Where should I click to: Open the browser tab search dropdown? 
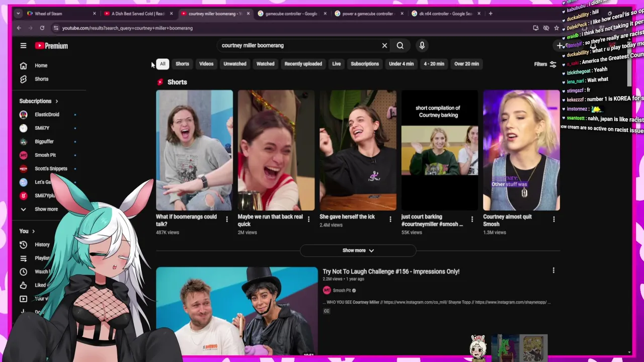click(18, 14)
